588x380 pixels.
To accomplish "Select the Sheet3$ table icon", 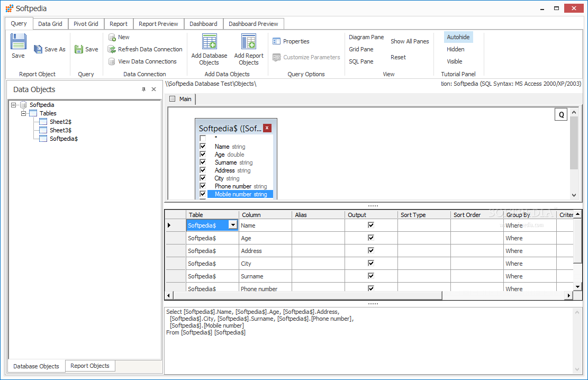I will [43, 130].
